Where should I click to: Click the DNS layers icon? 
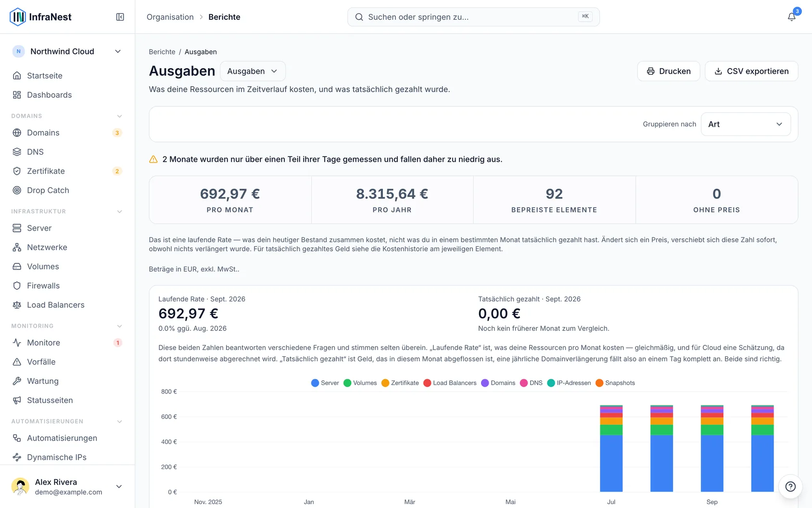pyautogui.click(x=17, y=152)
